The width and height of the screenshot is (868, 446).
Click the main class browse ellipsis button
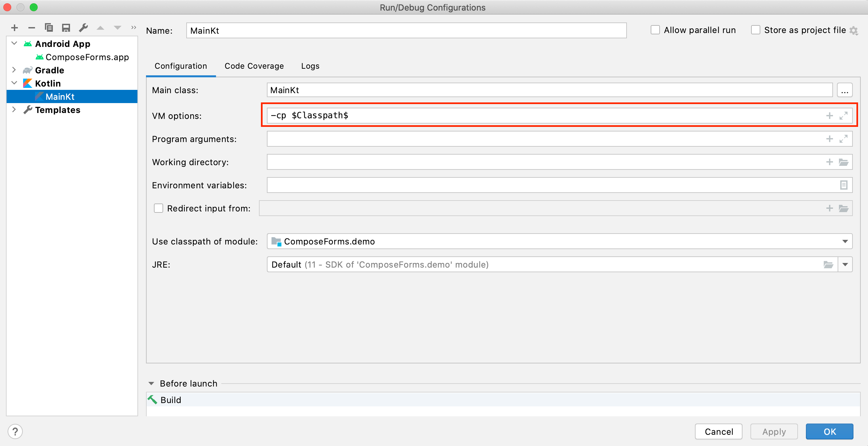tap(845, 90)
